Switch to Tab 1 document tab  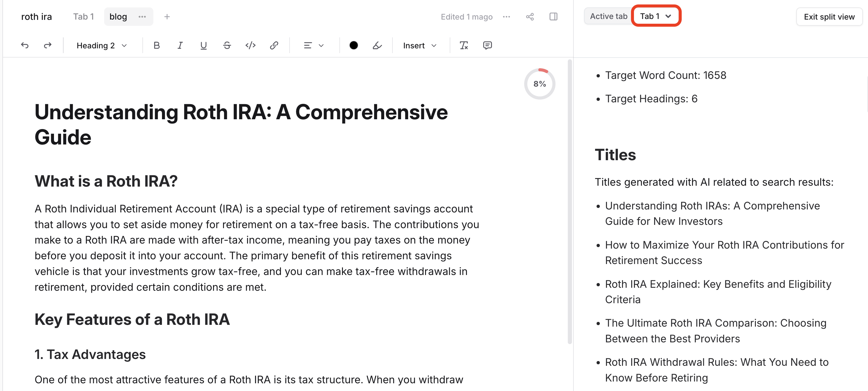(83, 17)
